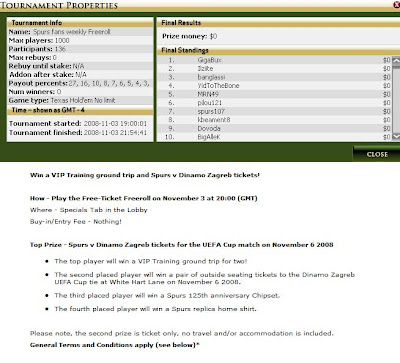
Task: Select GigaBux in first place row
Action: click(x=209, y=60)
